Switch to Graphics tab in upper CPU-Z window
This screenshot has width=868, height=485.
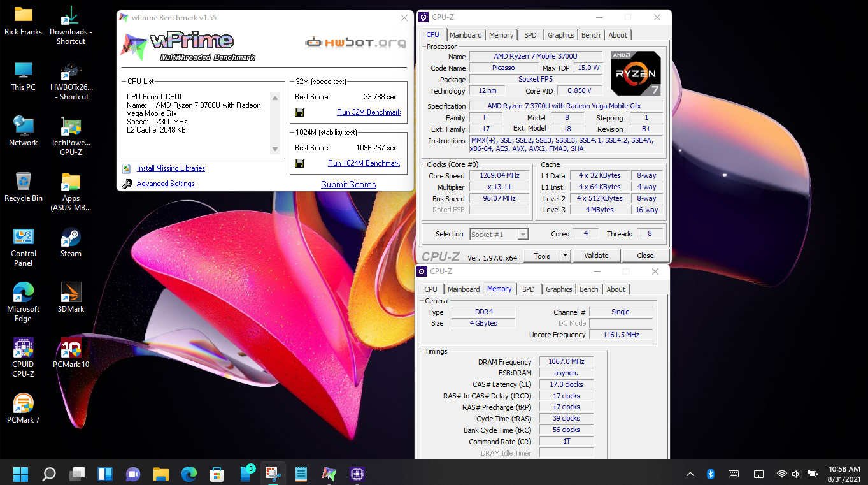click(x=561, y=35)
